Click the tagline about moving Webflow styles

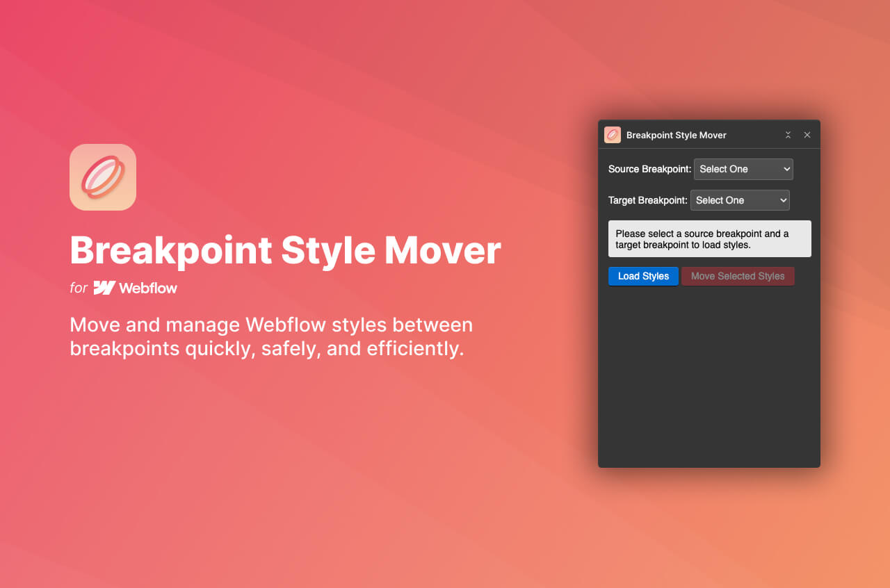[x=271, y=336]
